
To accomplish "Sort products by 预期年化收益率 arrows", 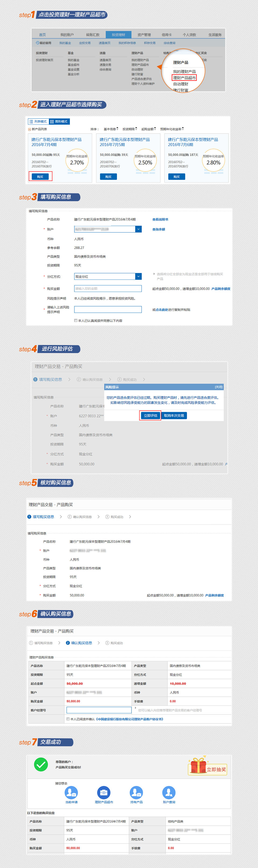I will pos(183,129).
